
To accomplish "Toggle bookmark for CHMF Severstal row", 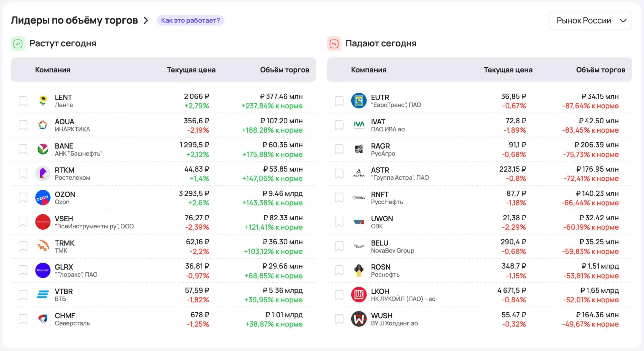I will [x=23, y=319].
